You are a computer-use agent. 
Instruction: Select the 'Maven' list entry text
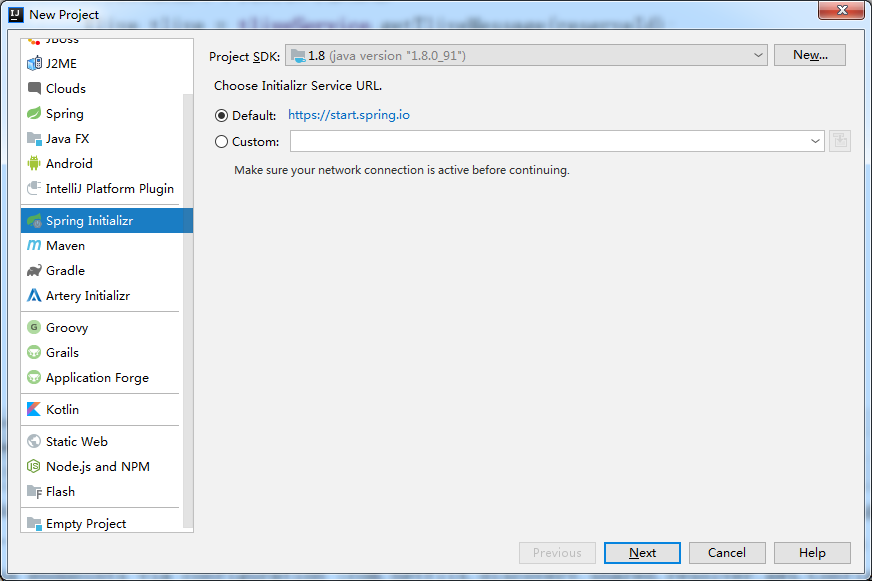(x=66, y=246)
